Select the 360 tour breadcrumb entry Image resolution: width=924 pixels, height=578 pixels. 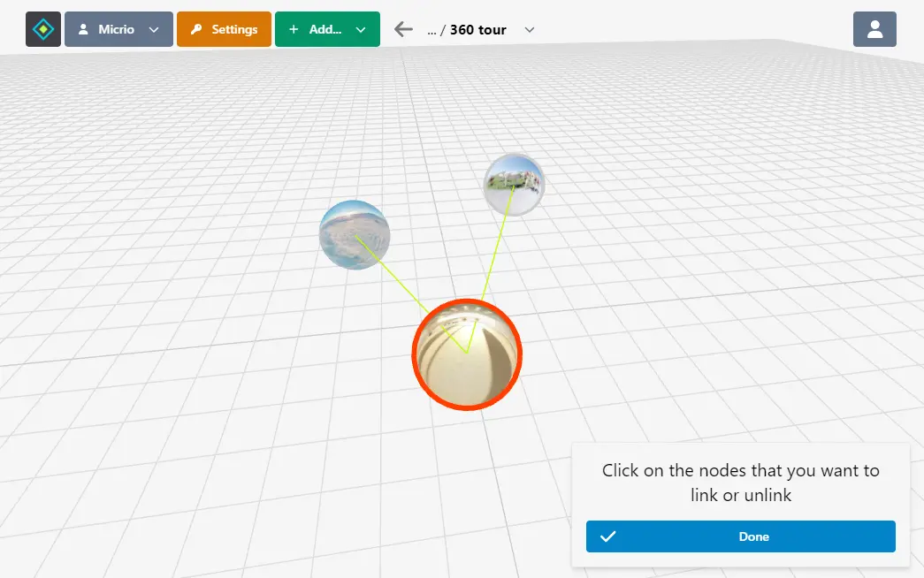click(x=477, y=29)
